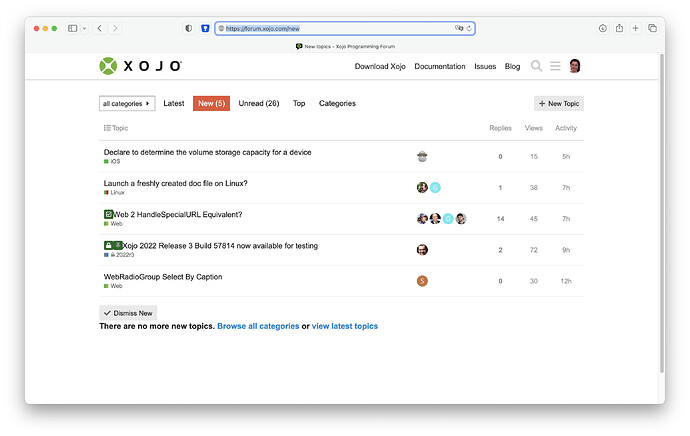This screenshot has height=436, width=690.
Task: Open the Documentation link
Action: [440, 66]
